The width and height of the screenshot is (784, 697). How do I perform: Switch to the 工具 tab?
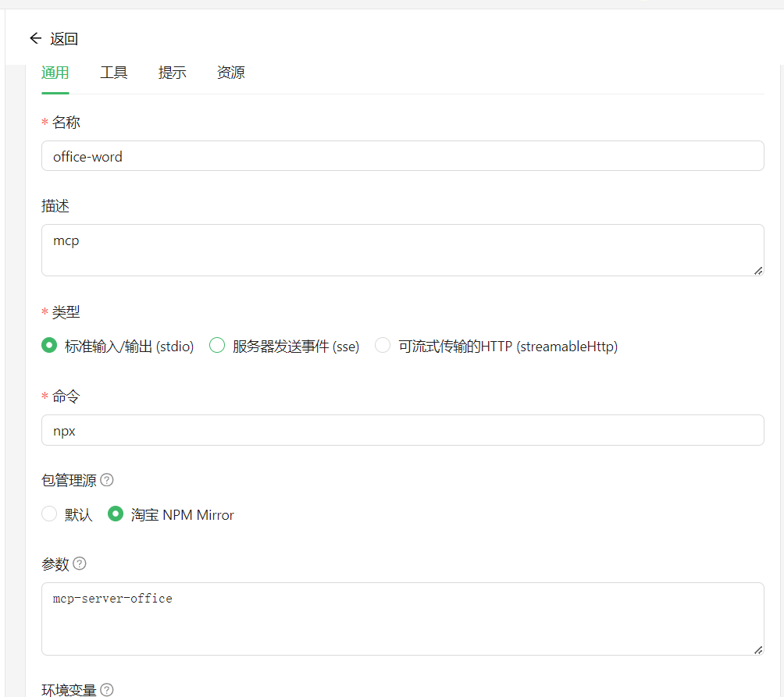tap(114, 73)
